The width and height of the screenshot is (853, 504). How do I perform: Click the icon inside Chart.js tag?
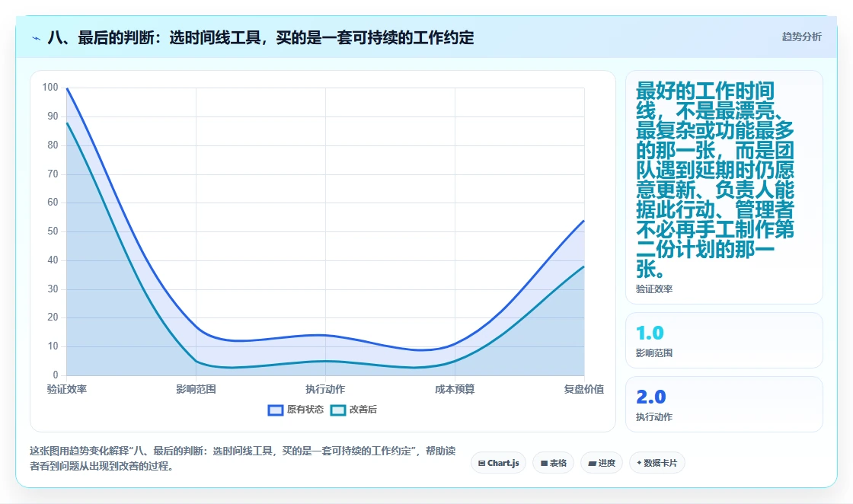tap(481, 463)
